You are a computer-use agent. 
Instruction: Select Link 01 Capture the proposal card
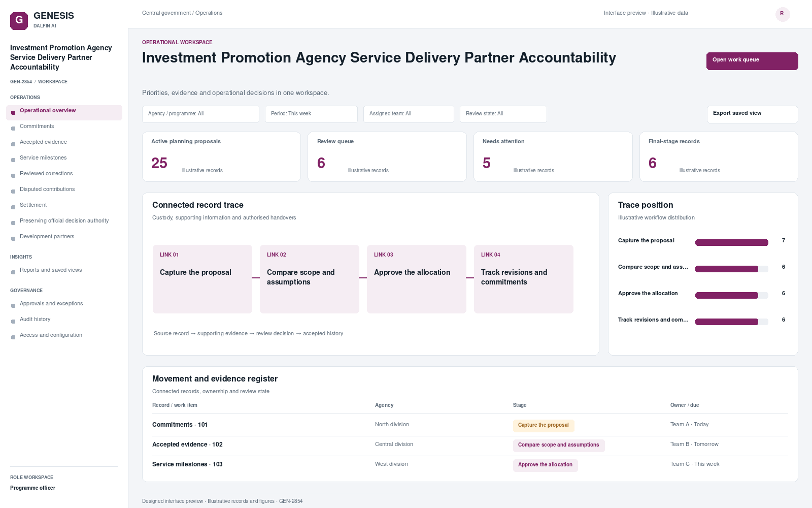point(202,279)
